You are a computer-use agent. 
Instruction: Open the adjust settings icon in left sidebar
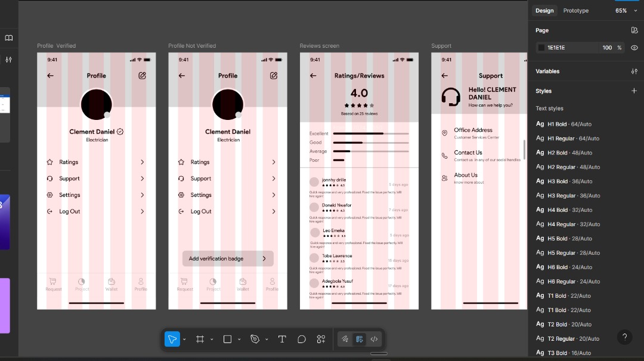8,60
